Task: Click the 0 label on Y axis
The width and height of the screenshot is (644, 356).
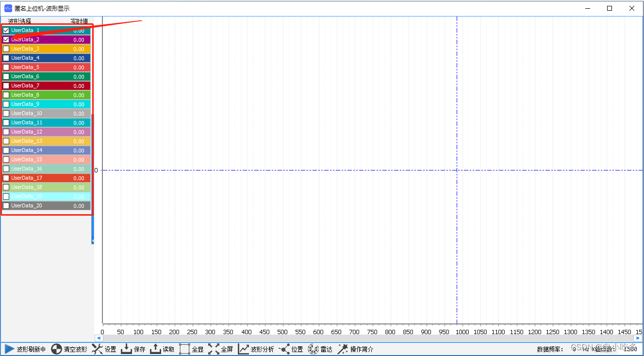Action: [x=96, y=170]
